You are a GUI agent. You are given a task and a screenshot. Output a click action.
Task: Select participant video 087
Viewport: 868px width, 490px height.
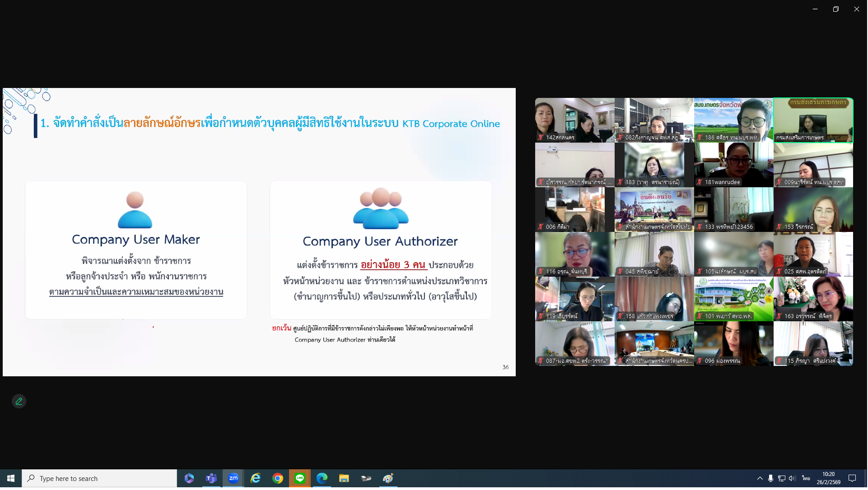click(574, 343)
